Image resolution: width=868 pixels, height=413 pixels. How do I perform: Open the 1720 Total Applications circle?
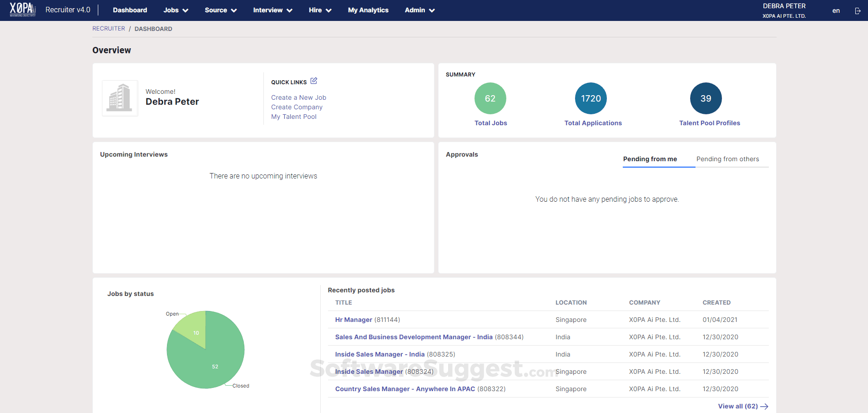point(590,98)
